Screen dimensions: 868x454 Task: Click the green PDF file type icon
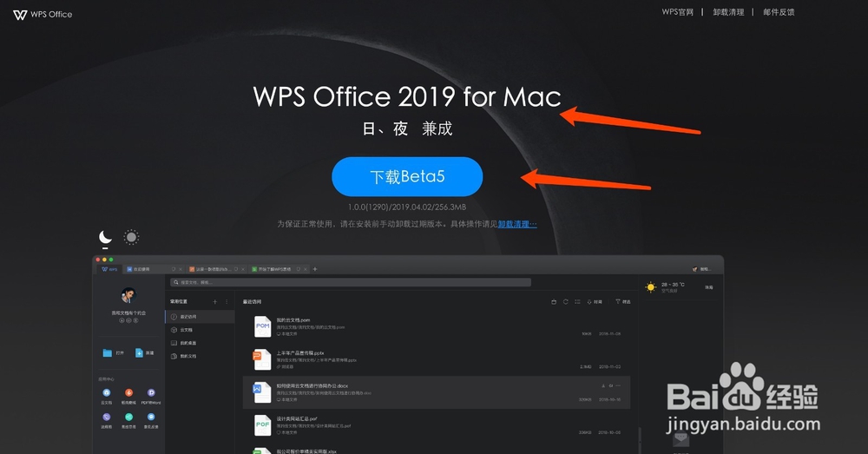(262, 425)
